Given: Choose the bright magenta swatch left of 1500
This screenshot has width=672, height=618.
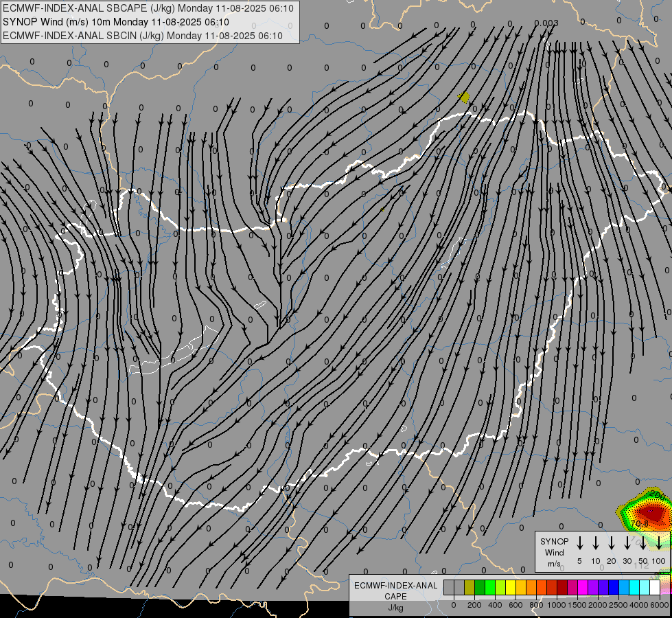Looking at the screenshot, I should tap(583, 587).
